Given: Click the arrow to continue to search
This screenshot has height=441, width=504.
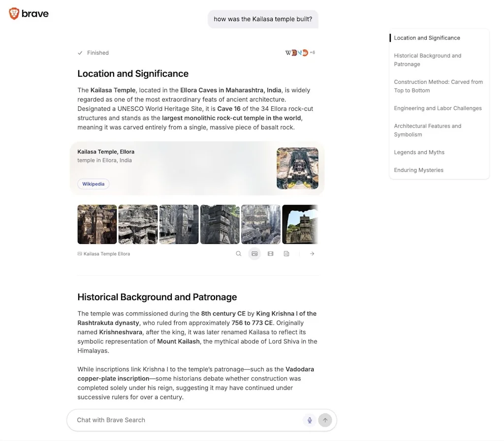Looking at the screenshot, I should 312,253.
